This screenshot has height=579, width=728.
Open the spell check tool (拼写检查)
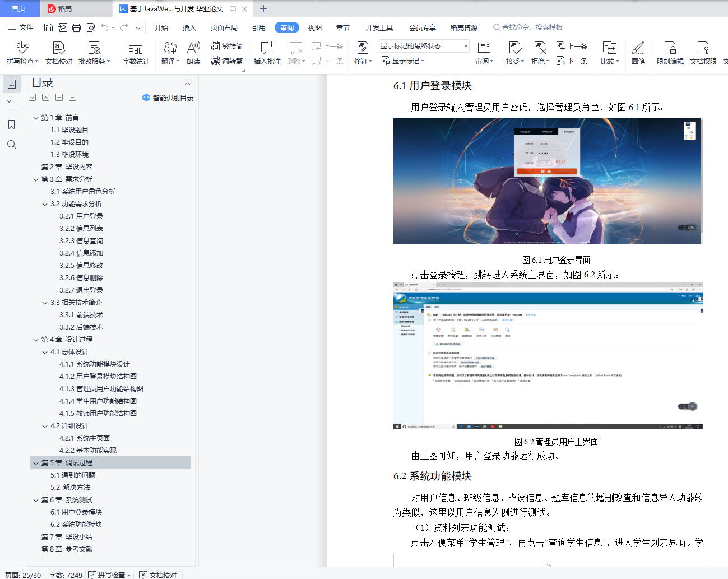pyautogui.click(x=22, y=53)
